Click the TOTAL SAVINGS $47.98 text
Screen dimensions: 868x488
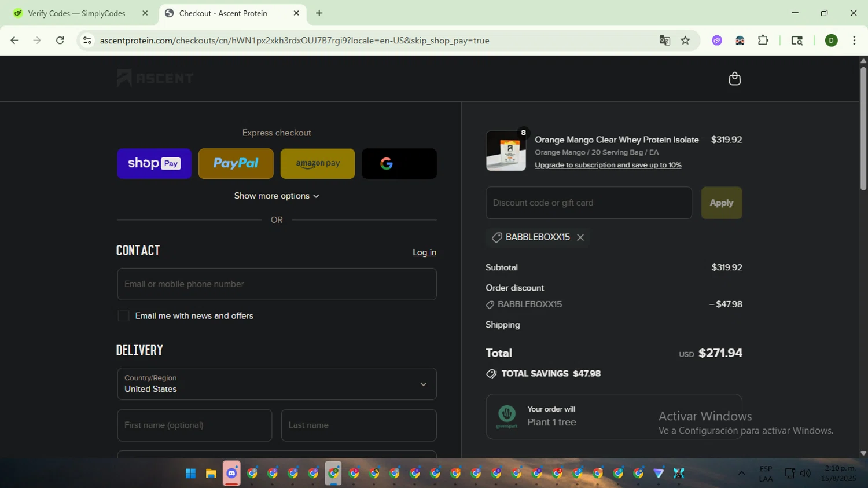[551, 374]
